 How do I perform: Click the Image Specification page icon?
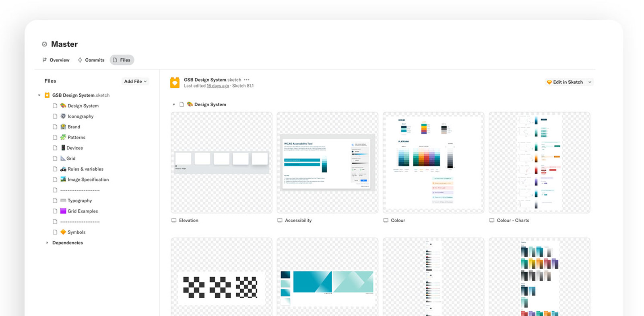pos(55,180)
